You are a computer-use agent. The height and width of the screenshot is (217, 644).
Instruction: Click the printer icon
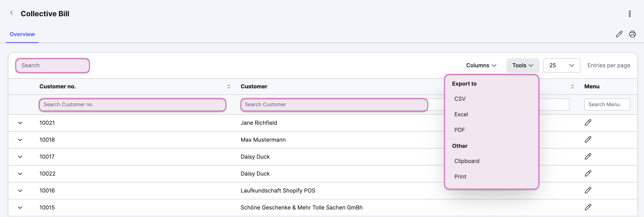pos(632,34)
